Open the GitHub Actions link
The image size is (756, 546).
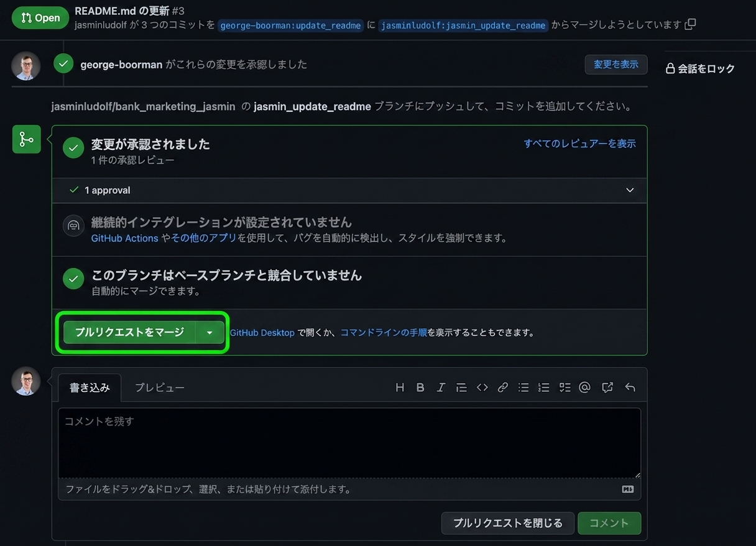[x=125, y=238]
